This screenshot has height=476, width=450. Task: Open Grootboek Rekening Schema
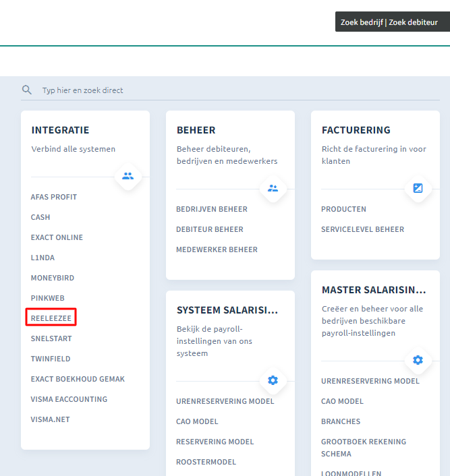pos(364,448)
